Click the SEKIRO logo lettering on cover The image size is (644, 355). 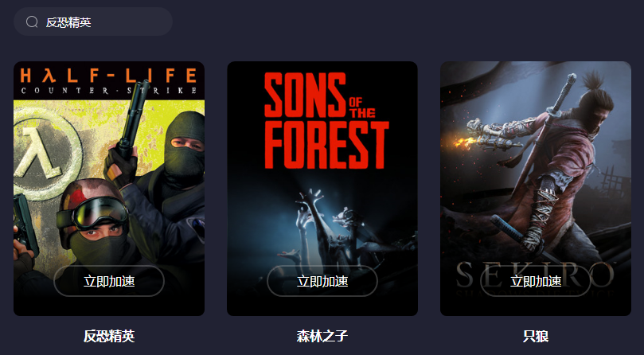tap(536, 275)
